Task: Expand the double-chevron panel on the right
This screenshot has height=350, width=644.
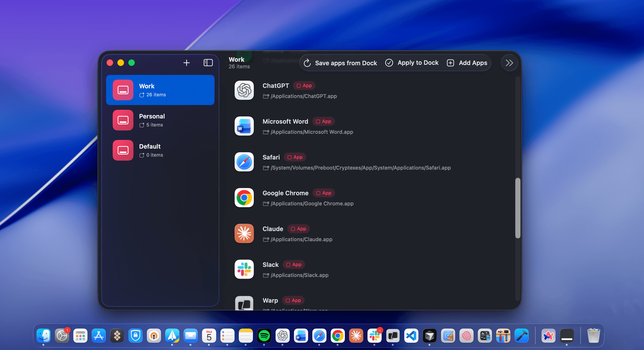Action: (509, 63)
